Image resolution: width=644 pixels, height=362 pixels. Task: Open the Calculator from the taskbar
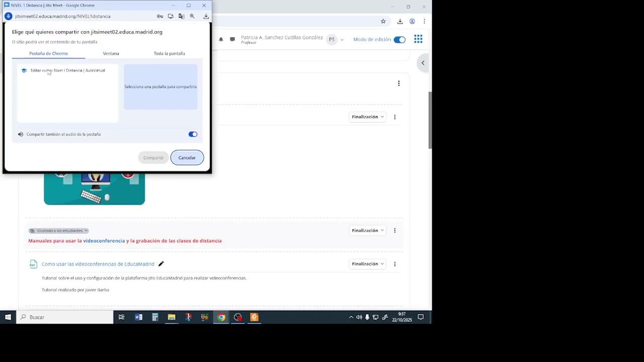155,317
